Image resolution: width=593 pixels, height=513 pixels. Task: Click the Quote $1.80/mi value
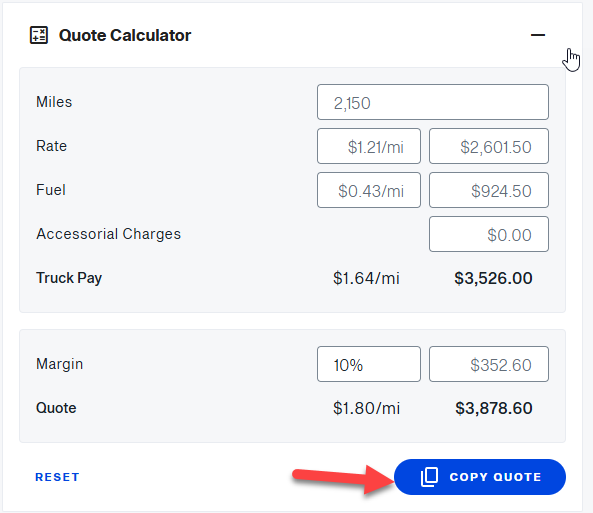point(366,408)
